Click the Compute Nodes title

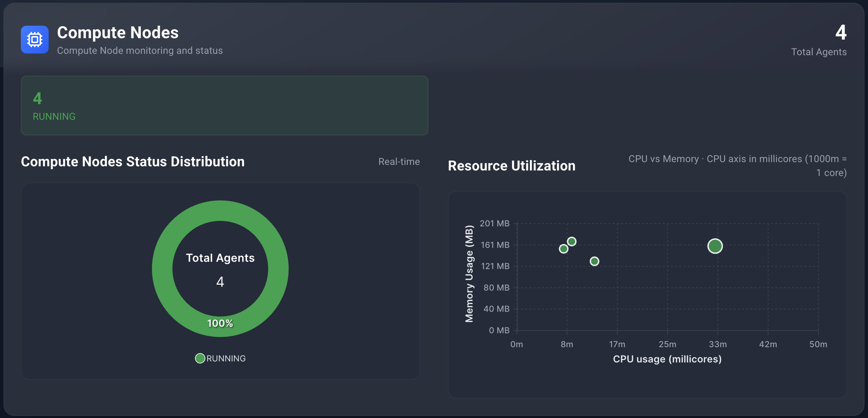pyautogui.click(x=118, y=33)
